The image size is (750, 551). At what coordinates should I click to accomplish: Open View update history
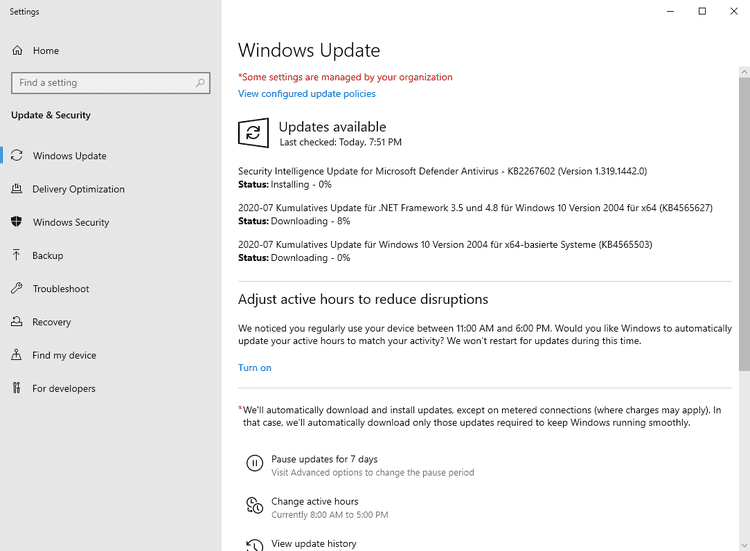314,544
